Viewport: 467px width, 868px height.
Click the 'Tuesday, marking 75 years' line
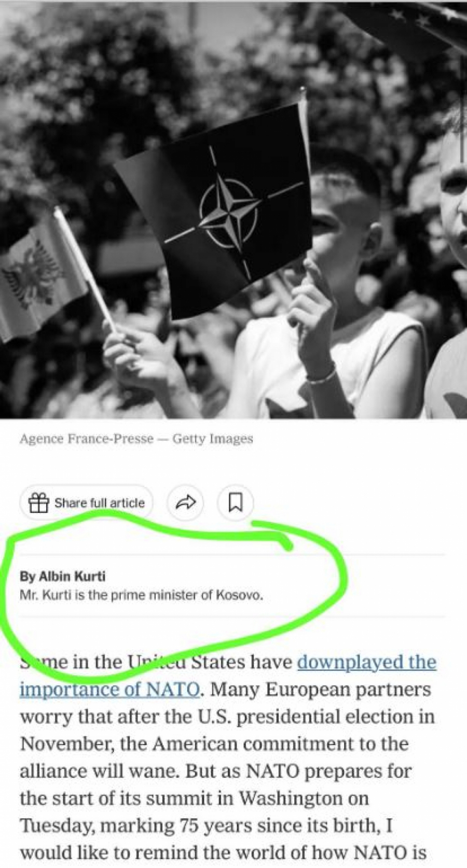point(206,825)
